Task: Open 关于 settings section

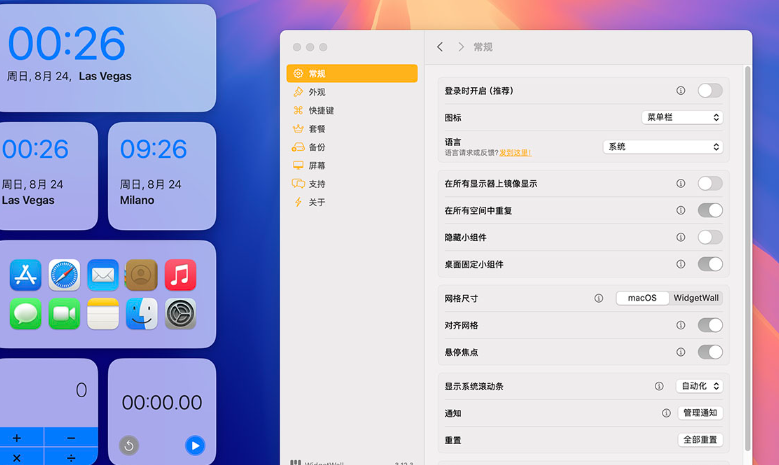Action: click(x=352, y=202)
